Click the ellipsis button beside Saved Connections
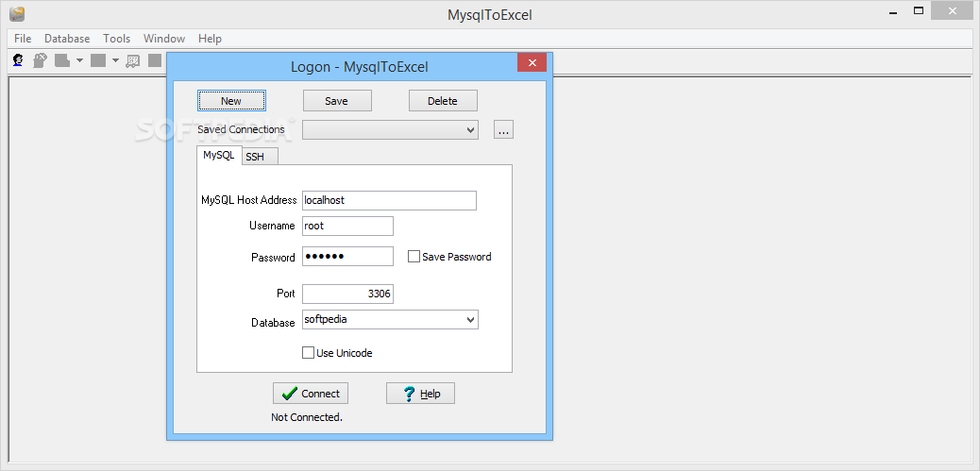The image size is (980, 471). [x=504, y=130]
